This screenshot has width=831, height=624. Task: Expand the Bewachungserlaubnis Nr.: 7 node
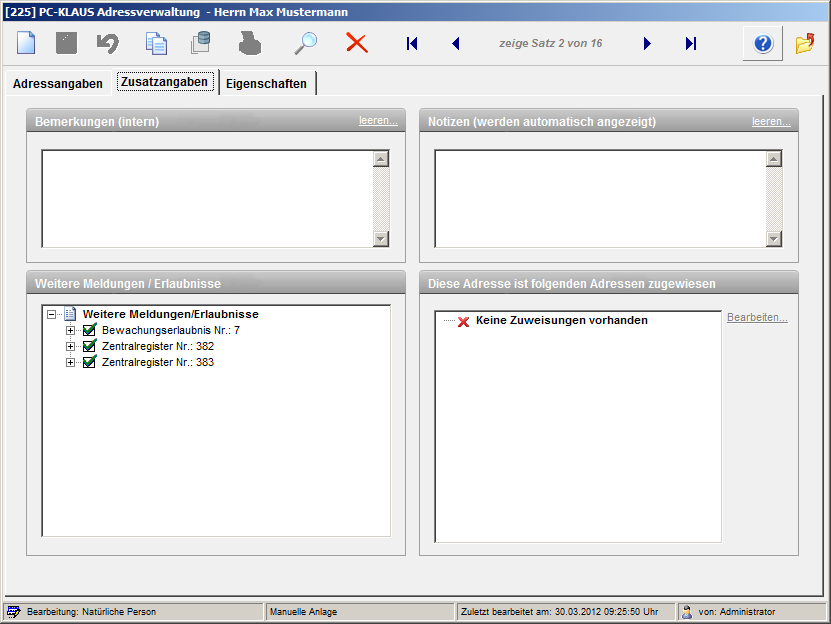tap(70, 330)
